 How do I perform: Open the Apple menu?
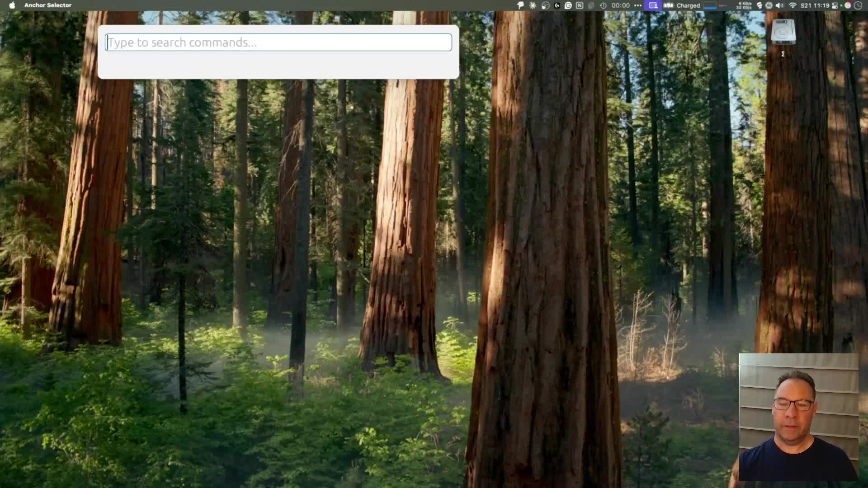12,5
